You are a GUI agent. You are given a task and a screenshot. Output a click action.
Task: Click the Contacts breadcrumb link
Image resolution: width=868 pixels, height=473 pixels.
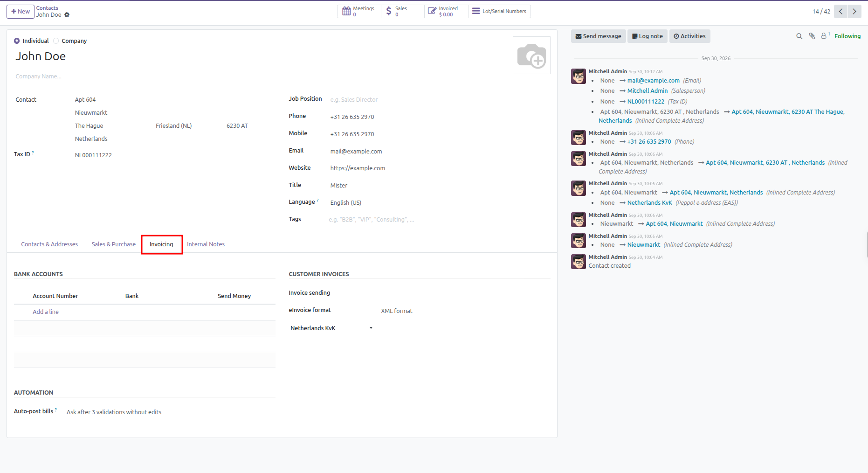(x=47, y=8)
